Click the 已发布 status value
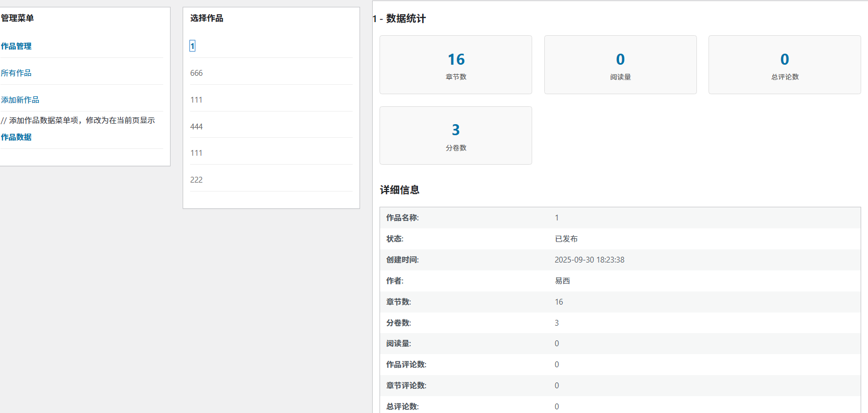868x413 pixels. [x=566, y=239]
